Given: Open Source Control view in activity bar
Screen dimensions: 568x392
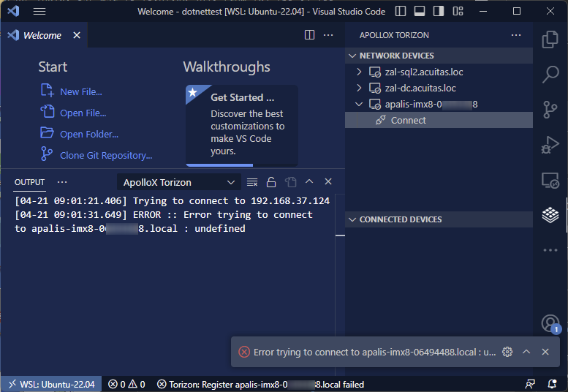Looking at the screenshot, I should (550, 110).
